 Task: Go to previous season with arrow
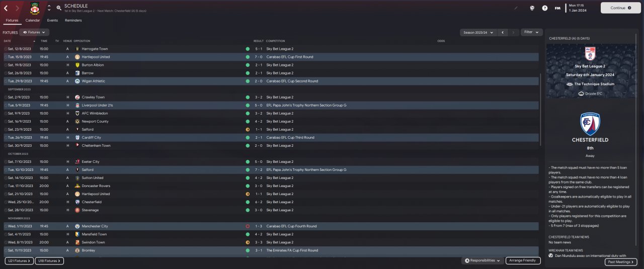pos(502,32)
